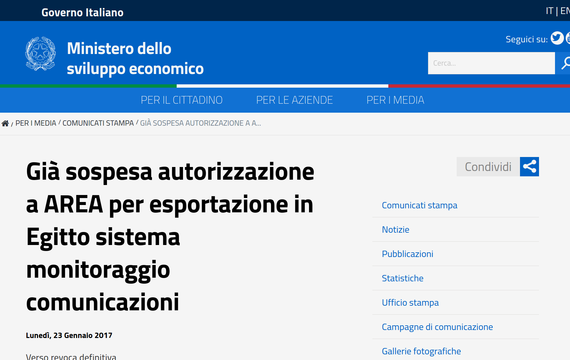
Task: Switch language to EN
Action: click(565, 11)
